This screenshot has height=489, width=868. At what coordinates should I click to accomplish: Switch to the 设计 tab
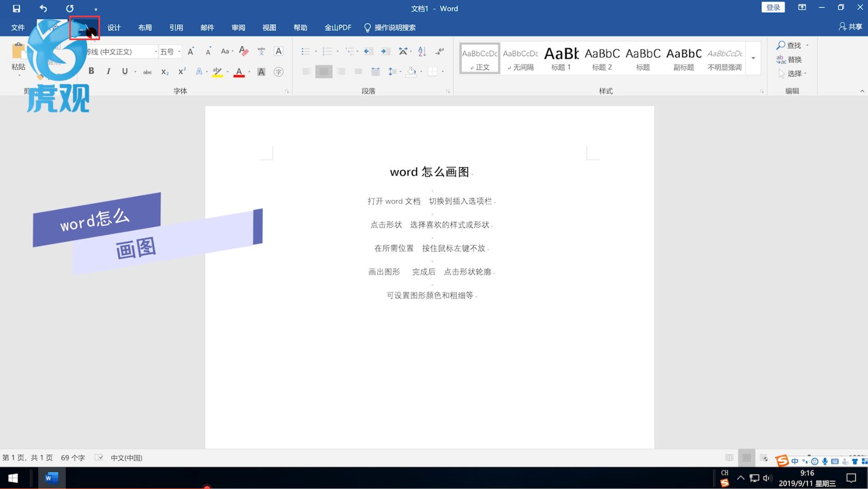click(114, 27)
